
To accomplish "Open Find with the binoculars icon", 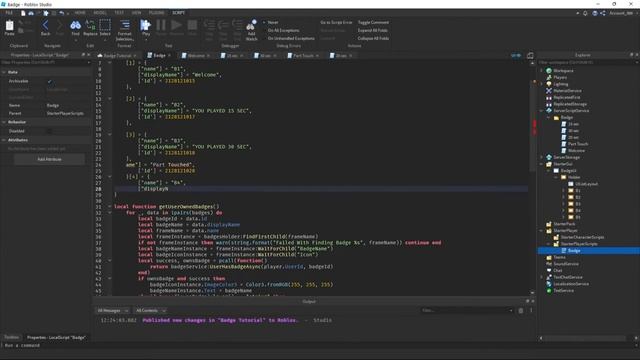I will (x=76, y=26).
